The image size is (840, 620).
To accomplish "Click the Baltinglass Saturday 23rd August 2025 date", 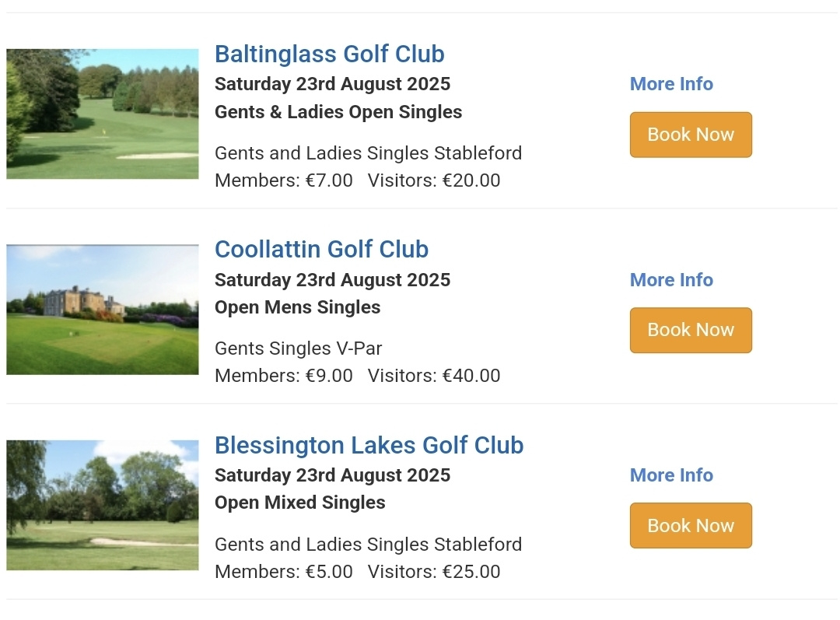I will [332, 84].
